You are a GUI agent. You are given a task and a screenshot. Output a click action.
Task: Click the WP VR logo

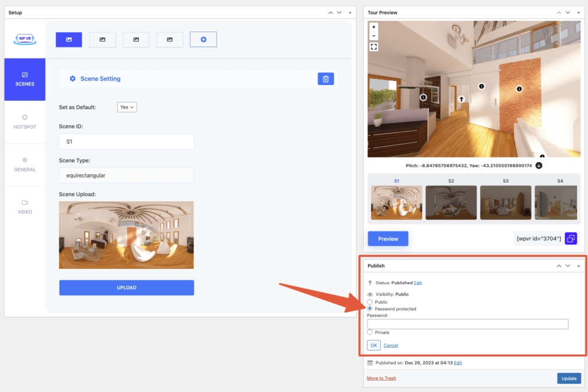tap(25, 39)
